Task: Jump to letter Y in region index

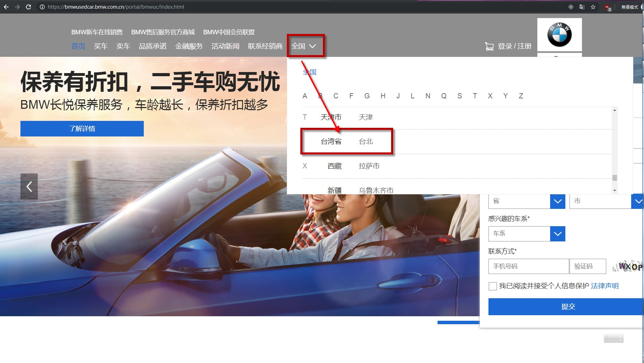Action: click(505, 96)
